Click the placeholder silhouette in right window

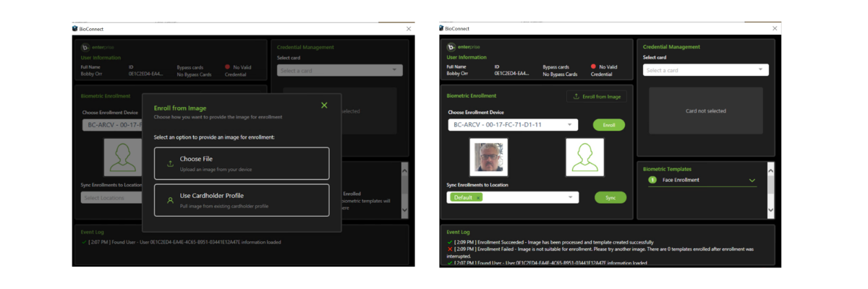click(x=584, y=157)
